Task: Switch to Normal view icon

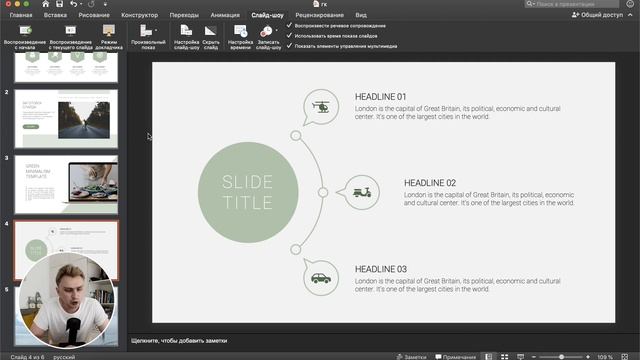Action: 489,356
